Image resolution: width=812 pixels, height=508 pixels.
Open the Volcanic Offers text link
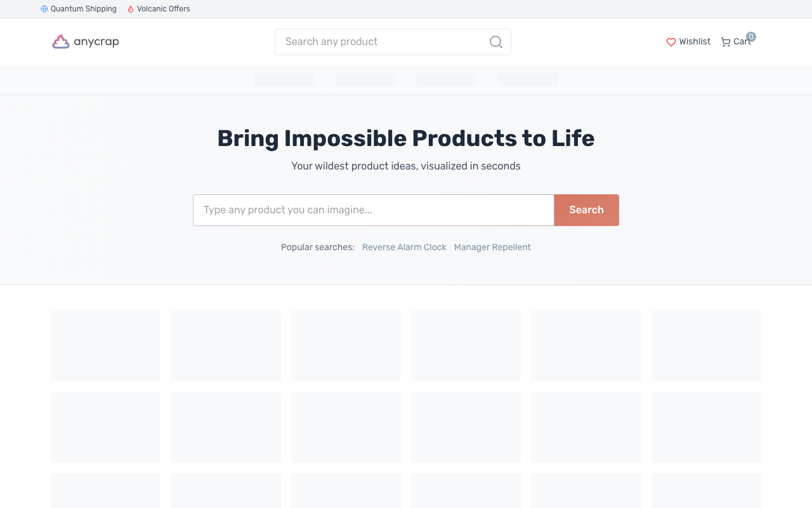[x=164, y=9]
